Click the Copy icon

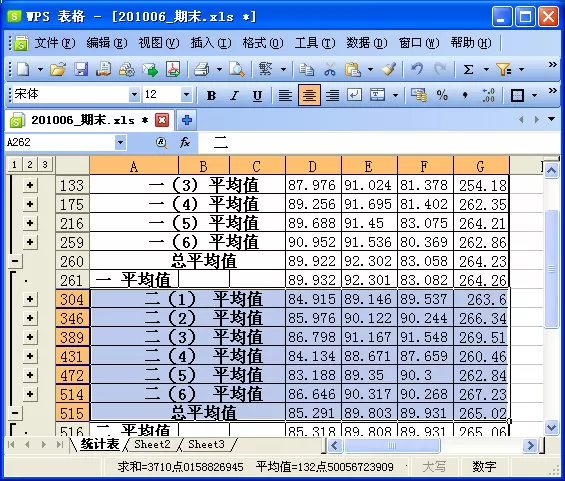click(x=306, y=69)
